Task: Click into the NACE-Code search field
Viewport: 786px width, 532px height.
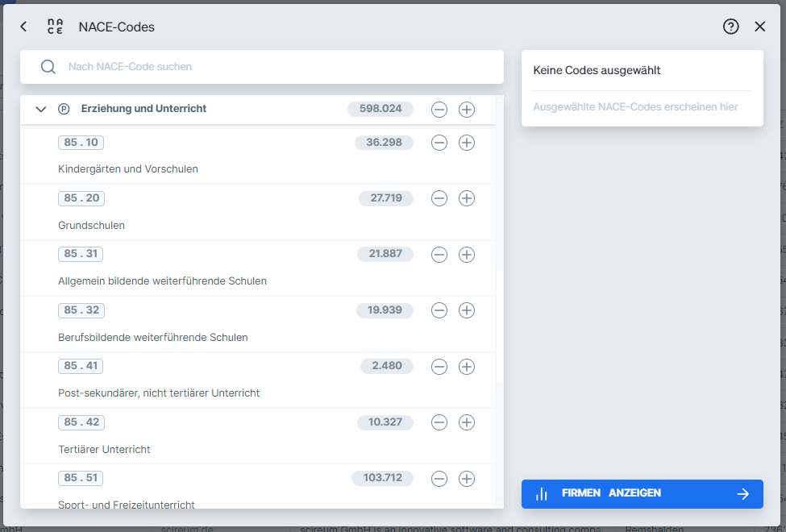Action: (242, 66)
